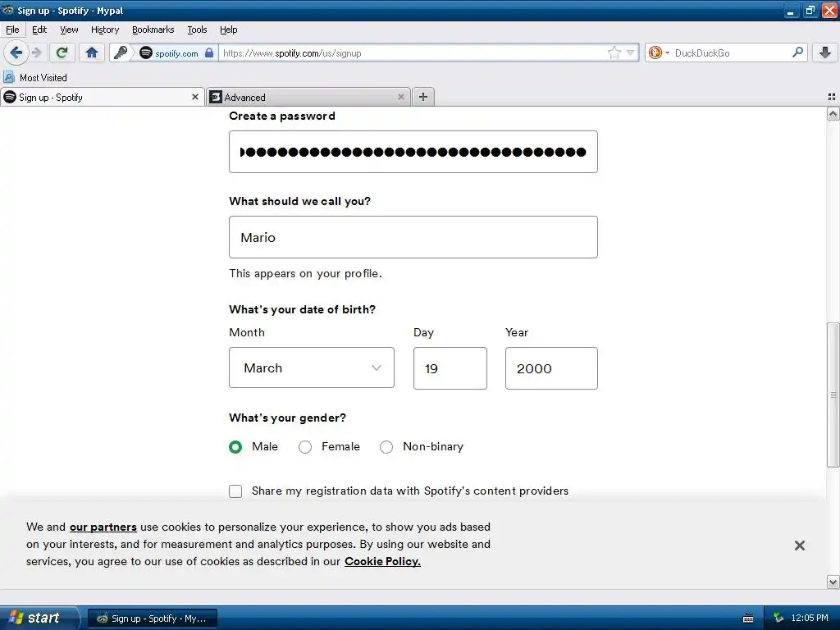Click the URL address bar
This screenshot has height=630, width=840.
click(x=413, y=52)
